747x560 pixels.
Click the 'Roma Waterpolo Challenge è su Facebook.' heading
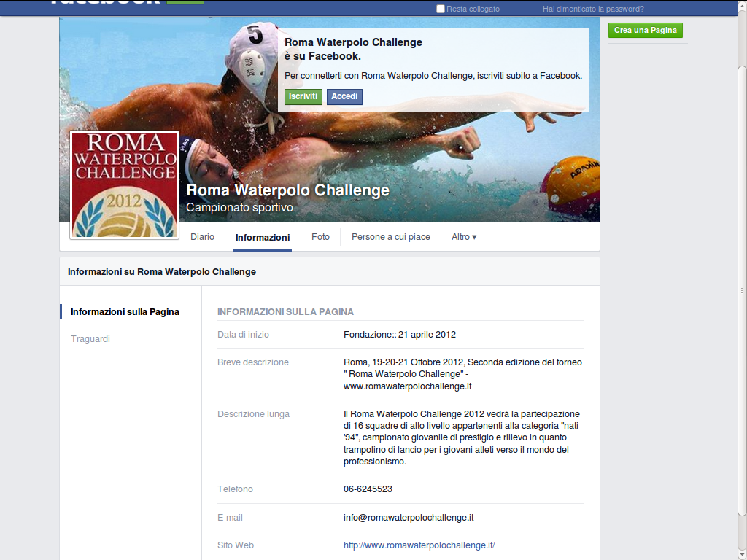[x=353, y=49]
